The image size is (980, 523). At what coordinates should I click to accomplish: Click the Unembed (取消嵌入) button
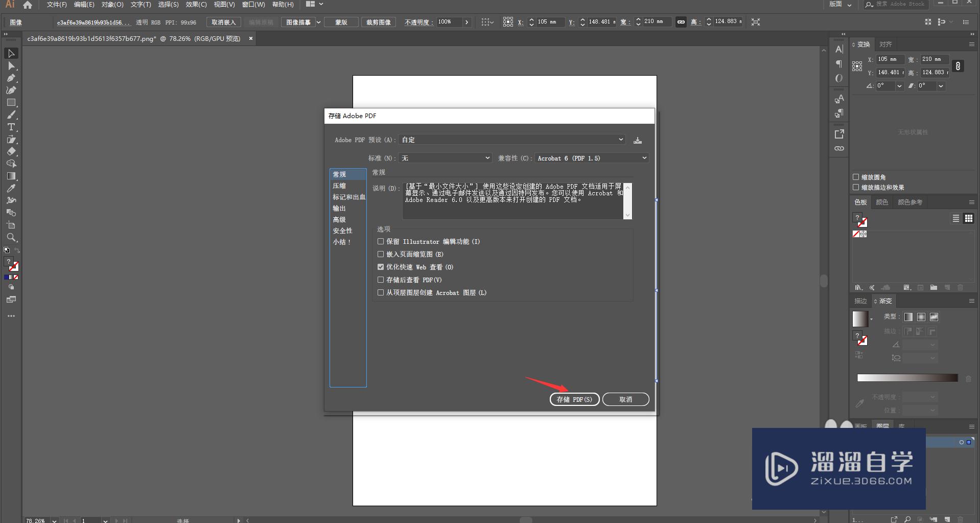coord(224,22)
